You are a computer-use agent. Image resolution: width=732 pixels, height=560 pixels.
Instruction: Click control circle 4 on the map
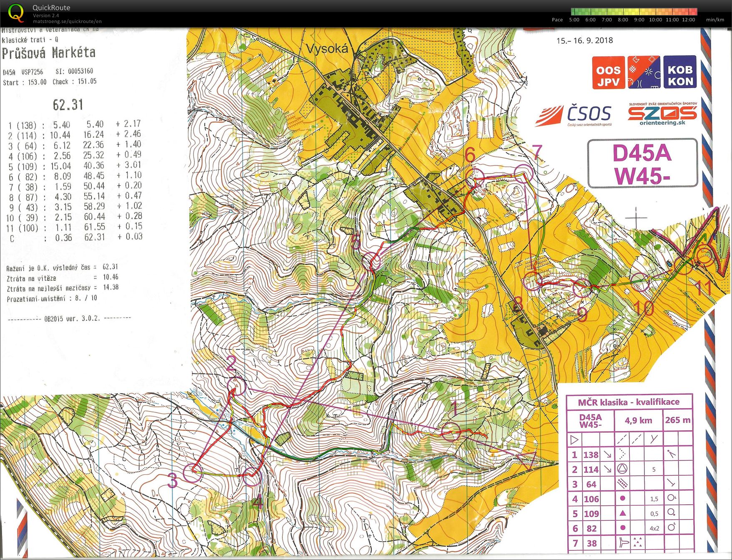tap(252, 476)
